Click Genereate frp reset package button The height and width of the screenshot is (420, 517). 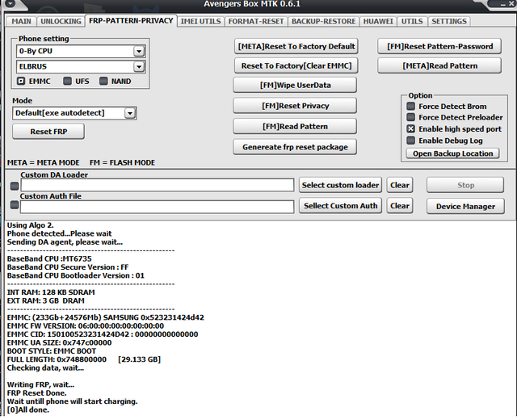point(295,147)
